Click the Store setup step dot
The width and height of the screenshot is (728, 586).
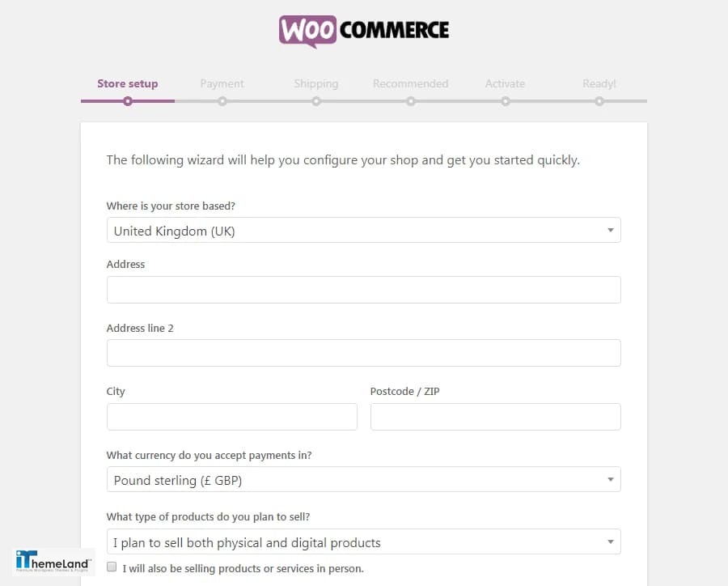pyautogui.click(x=128, y=101)
